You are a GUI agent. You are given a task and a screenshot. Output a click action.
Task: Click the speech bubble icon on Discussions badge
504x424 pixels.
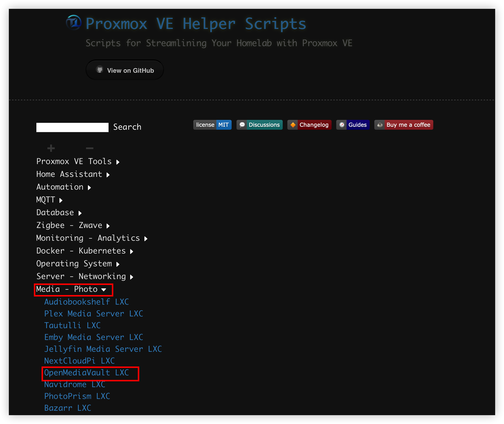click(242, 125)
